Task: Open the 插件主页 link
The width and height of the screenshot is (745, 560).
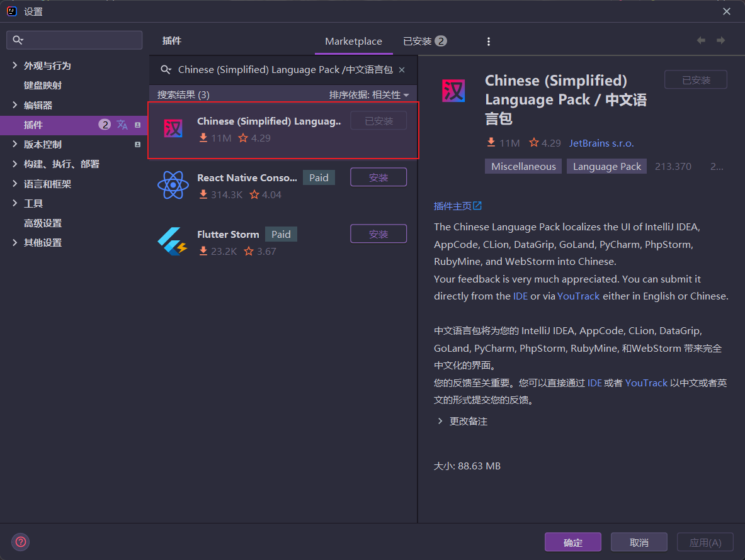Action: point(452,206)
